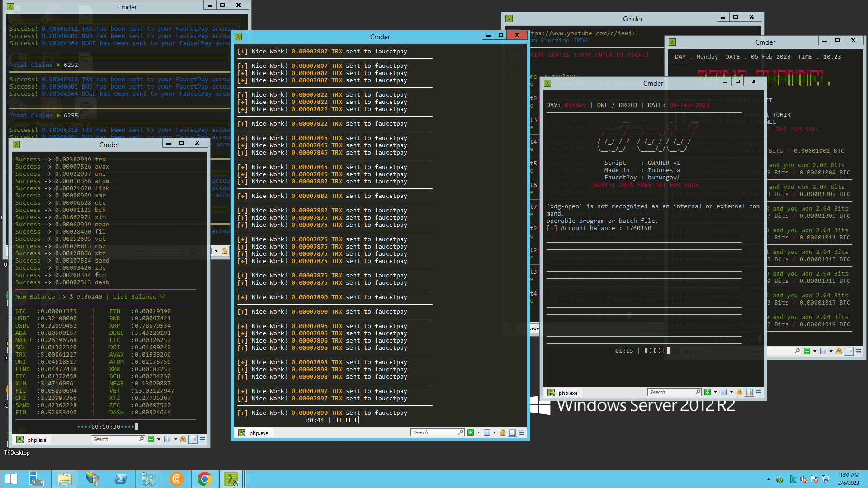Expand new console dropdown arrow in center Cmder
Viewport: 868px width, 488px height.
tap(478, 433)
